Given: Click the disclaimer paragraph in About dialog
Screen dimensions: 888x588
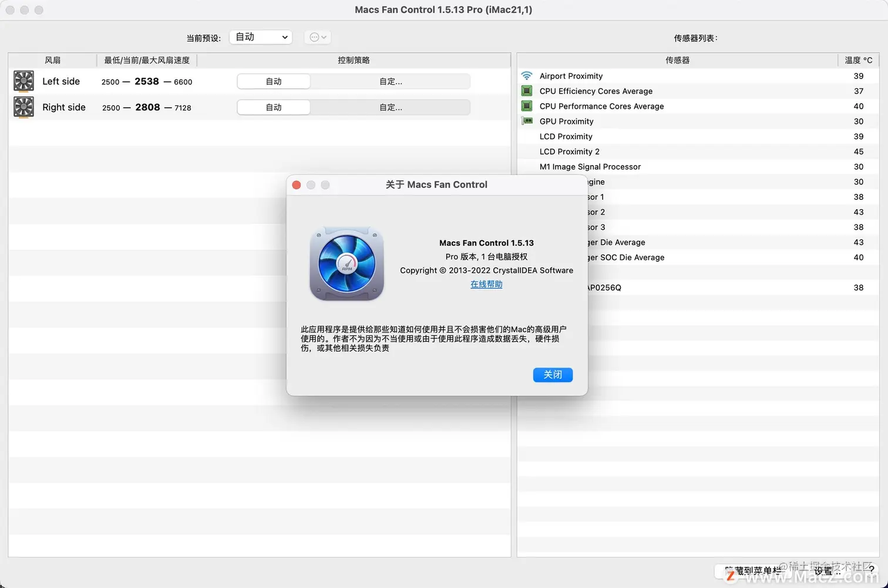Looking at the screenshot, I should tap(433, 338).
